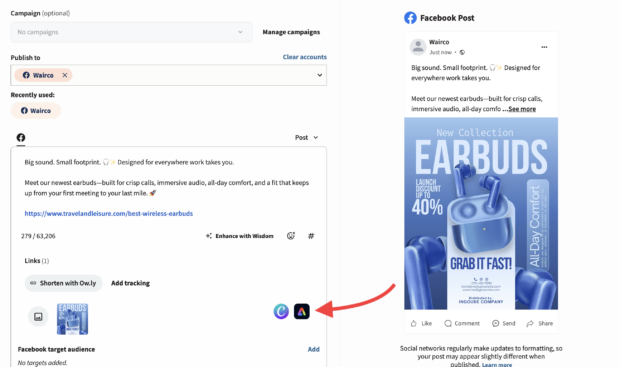
Task: Click the Links (1) label
Action: tap(37, 261)
